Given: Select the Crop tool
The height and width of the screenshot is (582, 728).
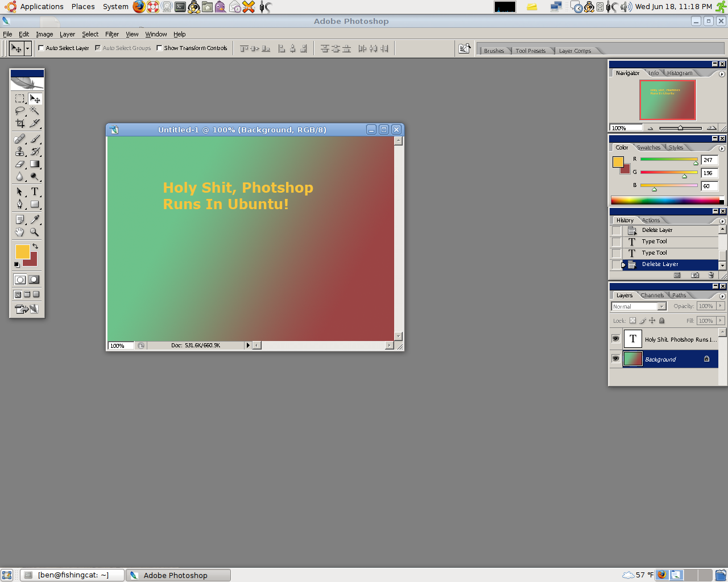Looking at the screenshot, I should 20,123.
